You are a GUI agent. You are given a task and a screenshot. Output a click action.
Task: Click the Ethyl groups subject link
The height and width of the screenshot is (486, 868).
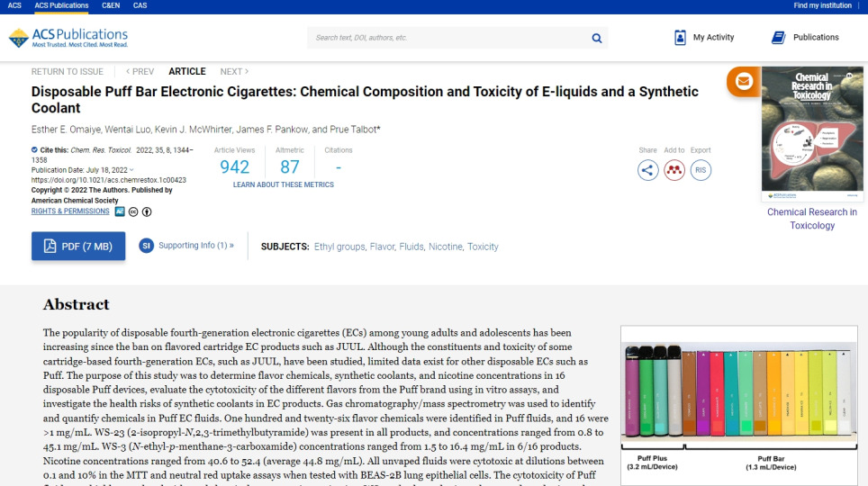tap(339, 247)
